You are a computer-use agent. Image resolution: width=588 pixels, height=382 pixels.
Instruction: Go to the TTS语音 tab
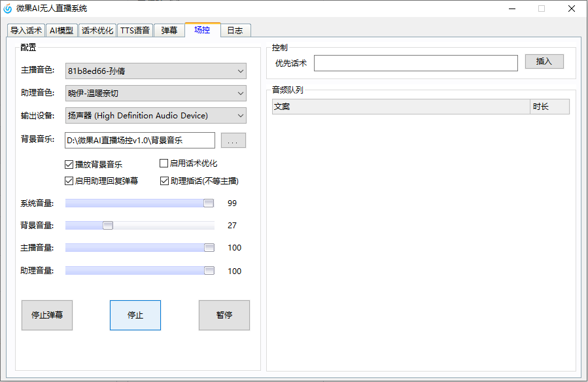pos(135,31)
